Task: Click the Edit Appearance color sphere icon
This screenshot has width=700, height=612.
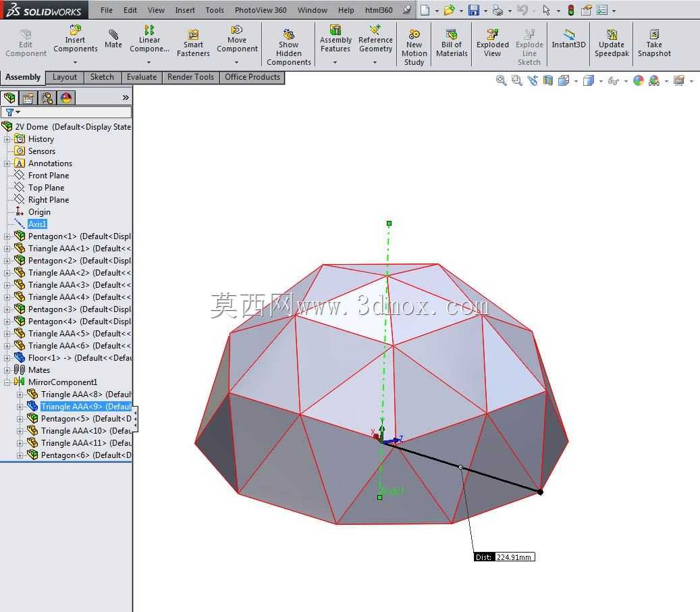Action: point(639,80)
